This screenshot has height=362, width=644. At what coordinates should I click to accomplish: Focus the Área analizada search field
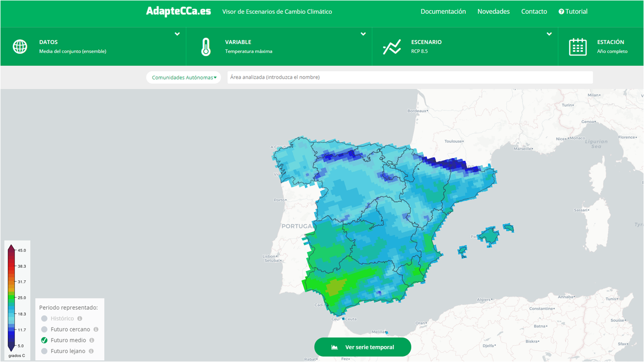410,77
